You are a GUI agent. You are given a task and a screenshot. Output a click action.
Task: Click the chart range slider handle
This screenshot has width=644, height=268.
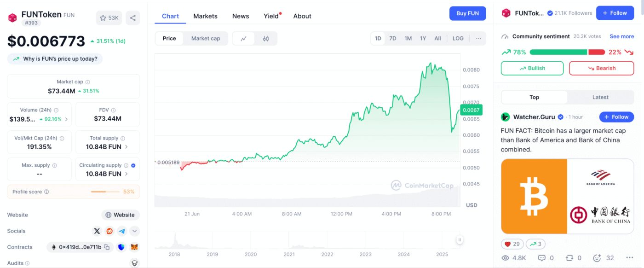tap(459, 239)
